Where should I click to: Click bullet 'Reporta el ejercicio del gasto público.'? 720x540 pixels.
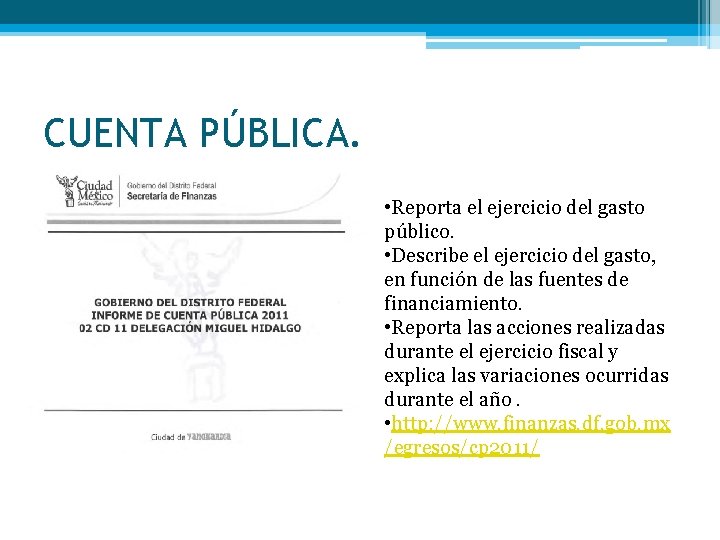514,219
